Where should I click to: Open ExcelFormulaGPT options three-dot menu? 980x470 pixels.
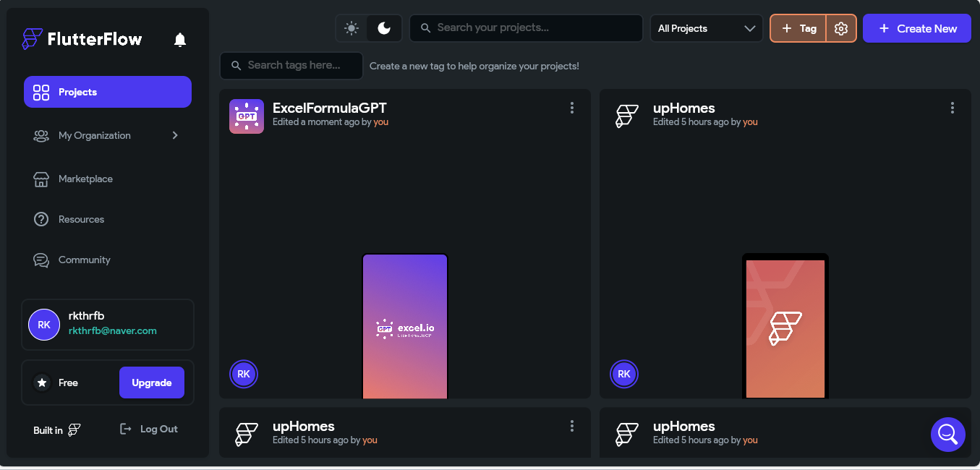[572, 108]
